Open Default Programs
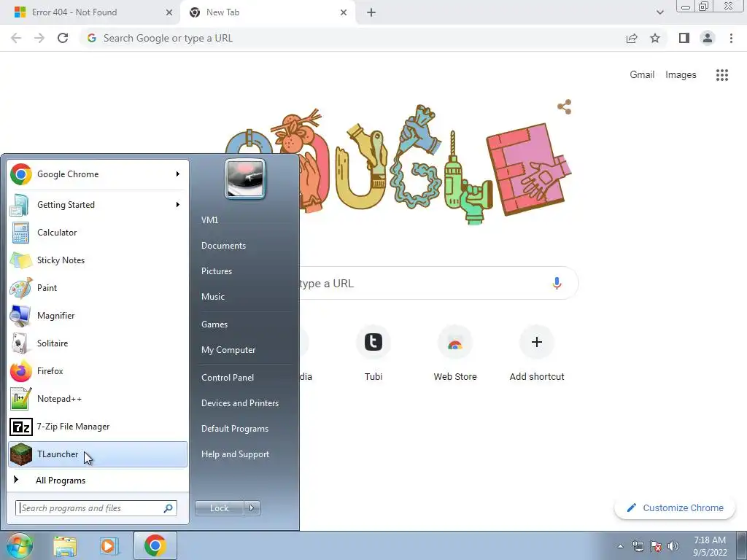The width and height of the screenshot is (747, 560). click(x=235, y=429)
